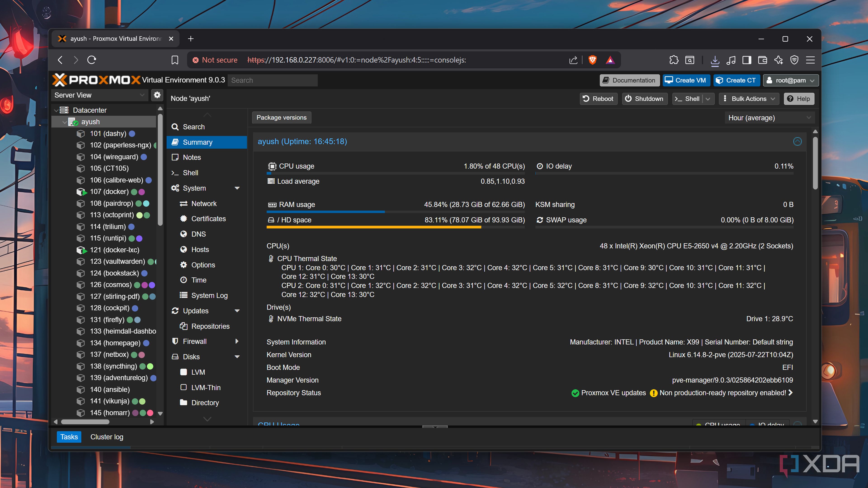Image resolution: width=868 pixels, height=488 pixels.
Task: Reload the page
Action: coord(92,60)
